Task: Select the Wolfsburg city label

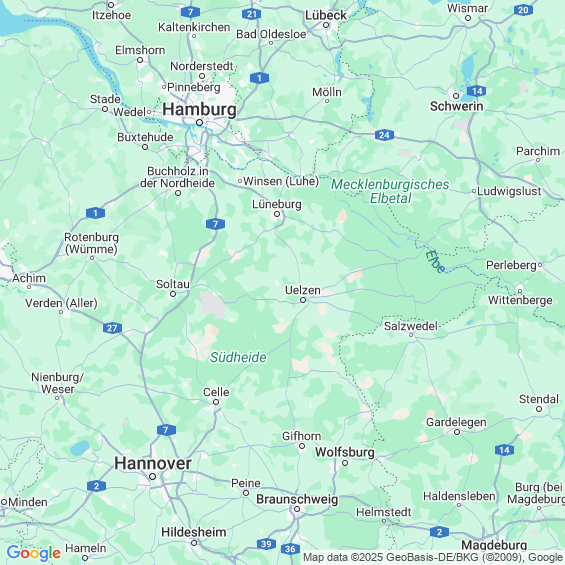Action: tap(345, 452)
